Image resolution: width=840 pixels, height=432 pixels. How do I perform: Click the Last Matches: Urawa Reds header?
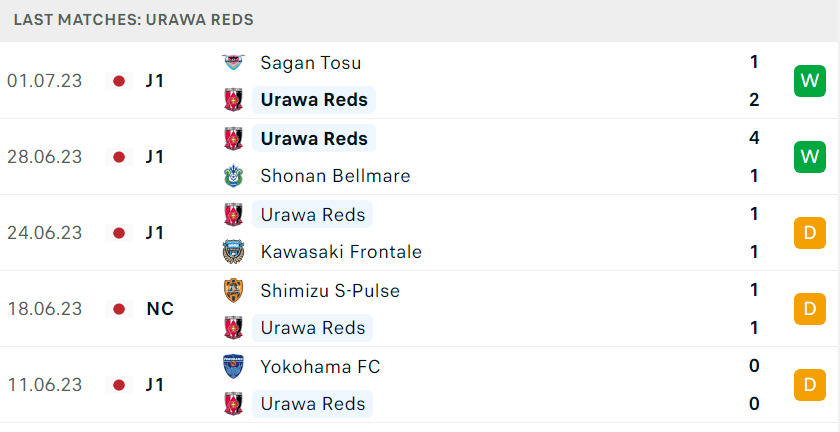tap(133, 20)
